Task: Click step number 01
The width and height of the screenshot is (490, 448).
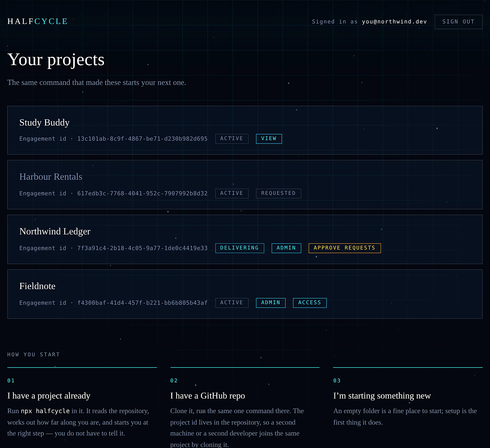Action: click(x=11, y=381)
